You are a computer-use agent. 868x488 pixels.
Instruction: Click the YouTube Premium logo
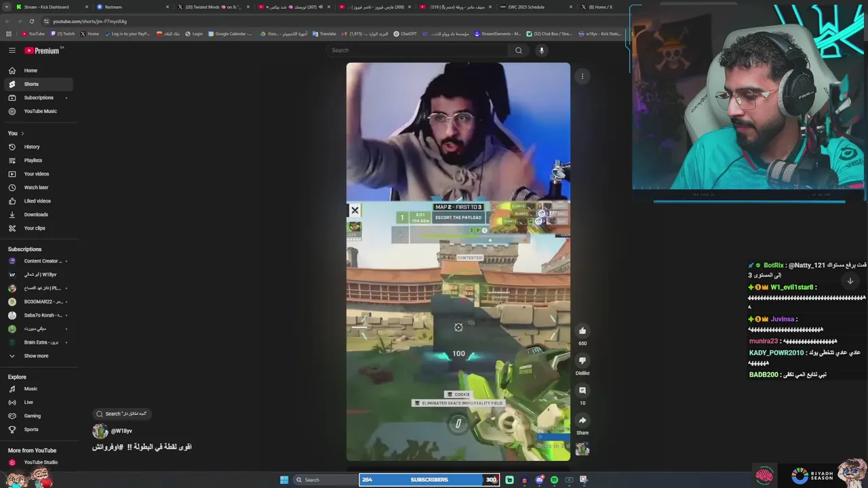pos(42,50)
